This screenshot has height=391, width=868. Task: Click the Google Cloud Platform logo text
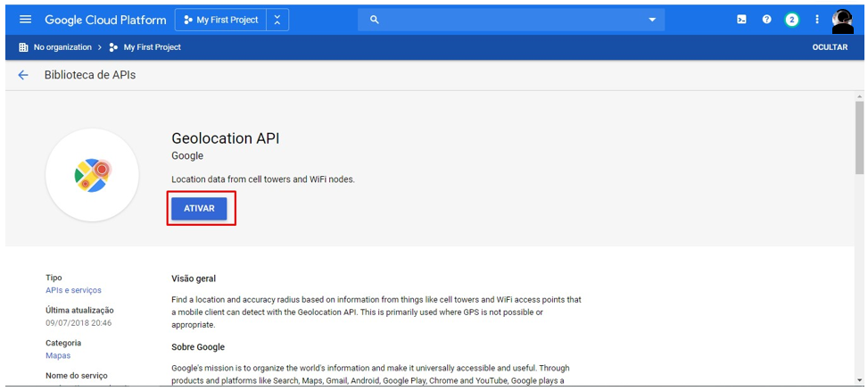pyautogui.click(x=105, y=20)
